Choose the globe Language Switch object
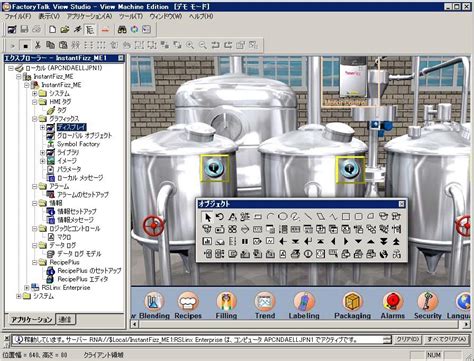 pos(384,254)
